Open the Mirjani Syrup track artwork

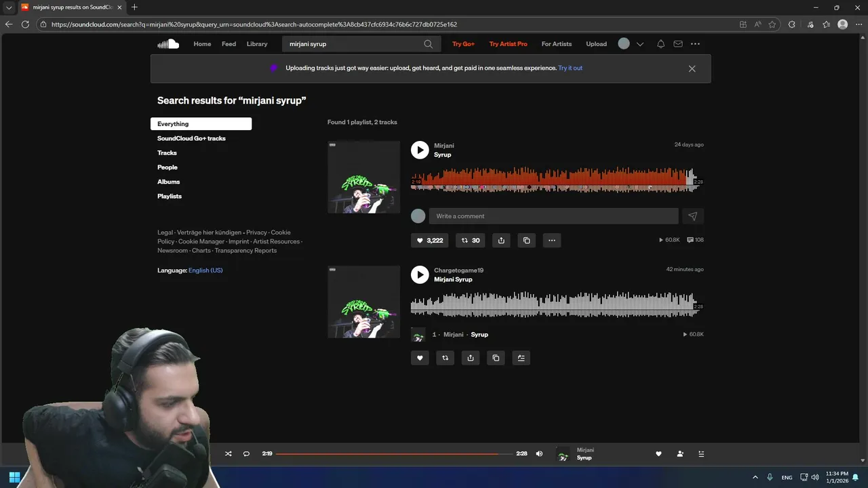363,177
